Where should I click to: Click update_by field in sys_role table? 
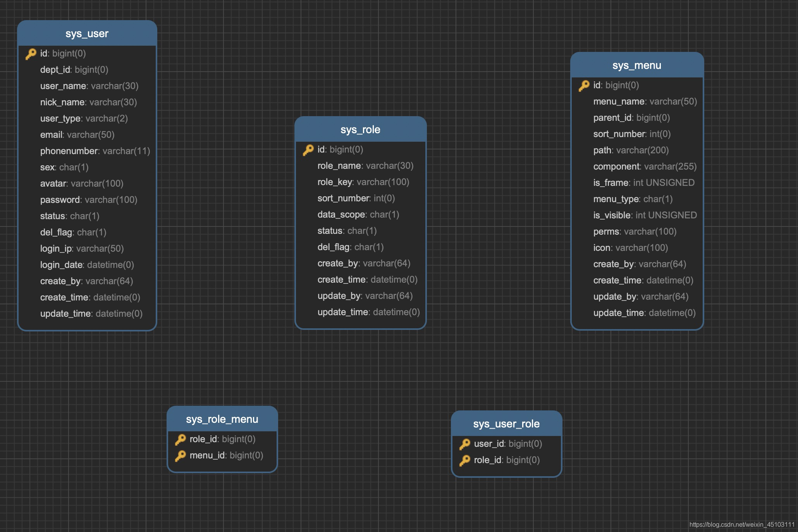pyautogui.click(x=365, y=296)
